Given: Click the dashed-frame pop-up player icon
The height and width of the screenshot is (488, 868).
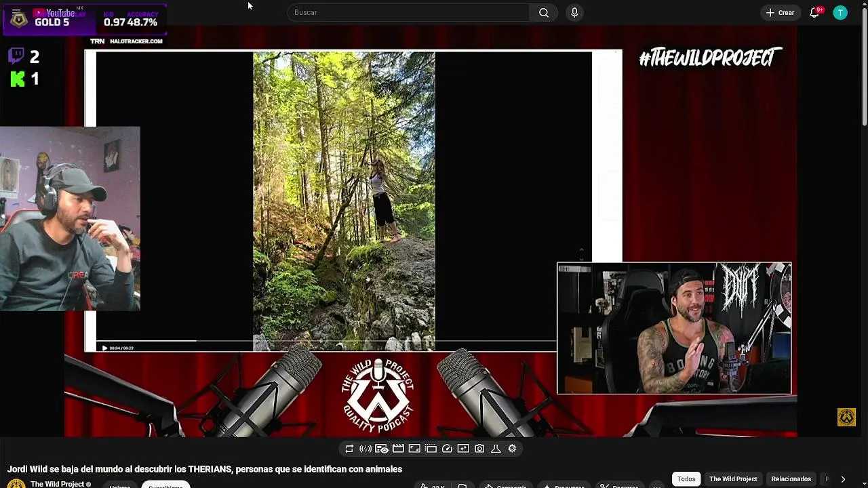Looking at the screenshot, I should (x=431, y=449).
